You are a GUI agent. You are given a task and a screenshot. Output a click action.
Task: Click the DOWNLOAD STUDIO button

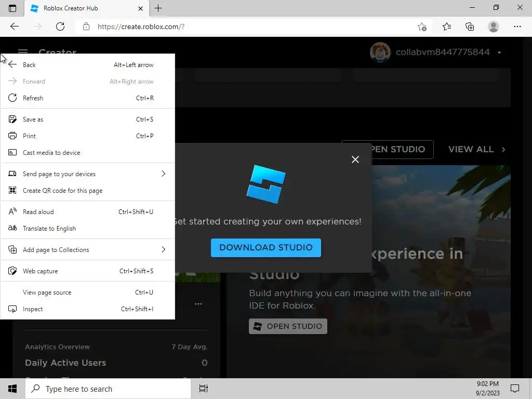pyautogui.click(x=265, y=248)
